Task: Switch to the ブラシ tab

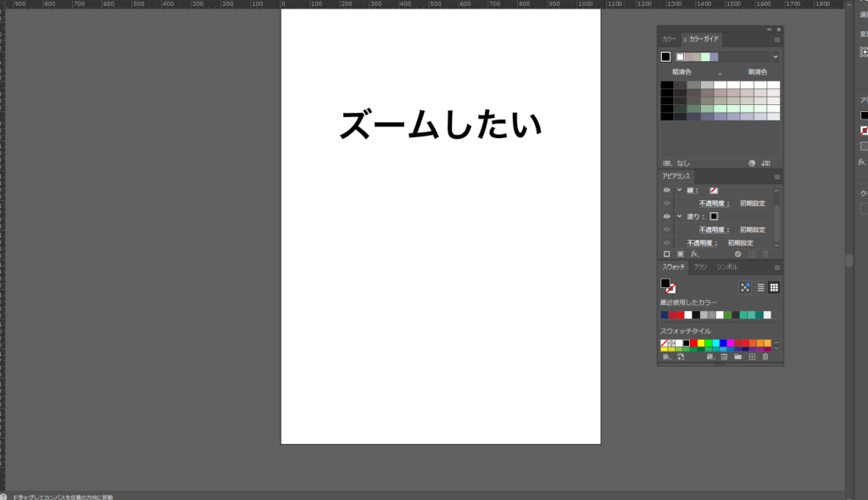Action: (700, 267)
